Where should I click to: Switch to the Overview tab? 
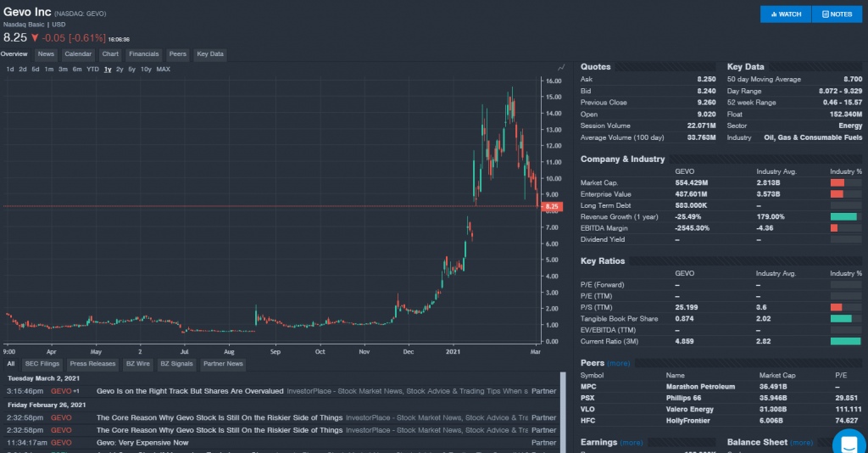coord(14,54)
